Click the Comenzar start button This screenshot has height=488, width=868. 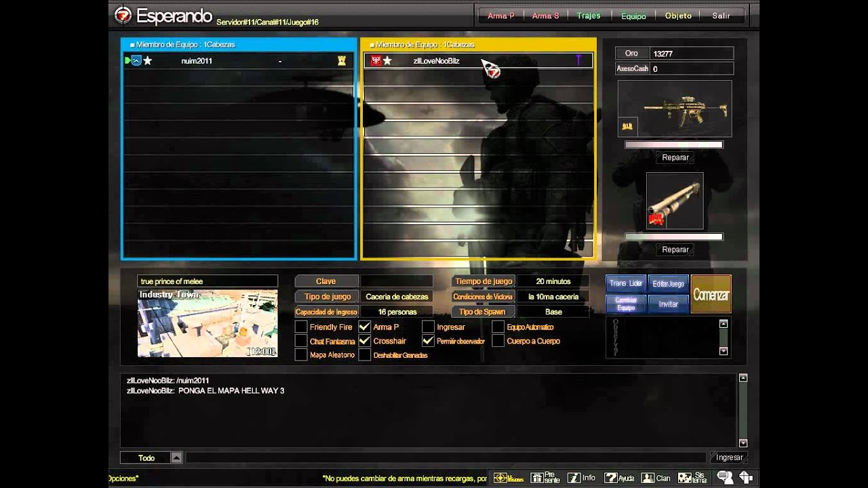click(x=711, y=294)
